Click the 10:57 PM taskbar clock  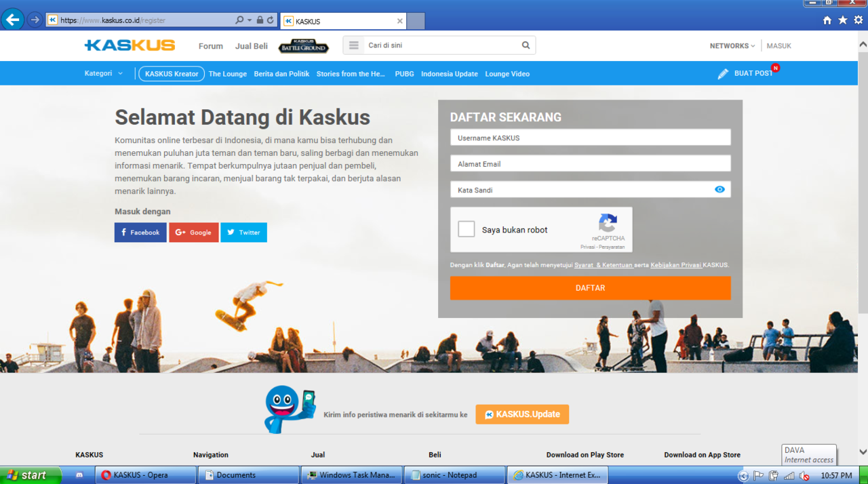pos(836,476)
